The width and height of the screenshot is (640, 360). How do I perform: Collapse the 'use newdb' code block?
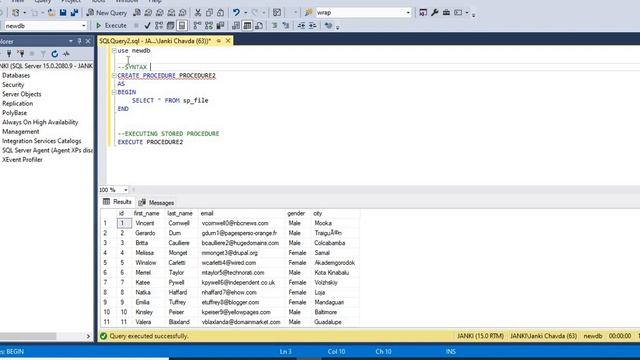coord(114,51)
